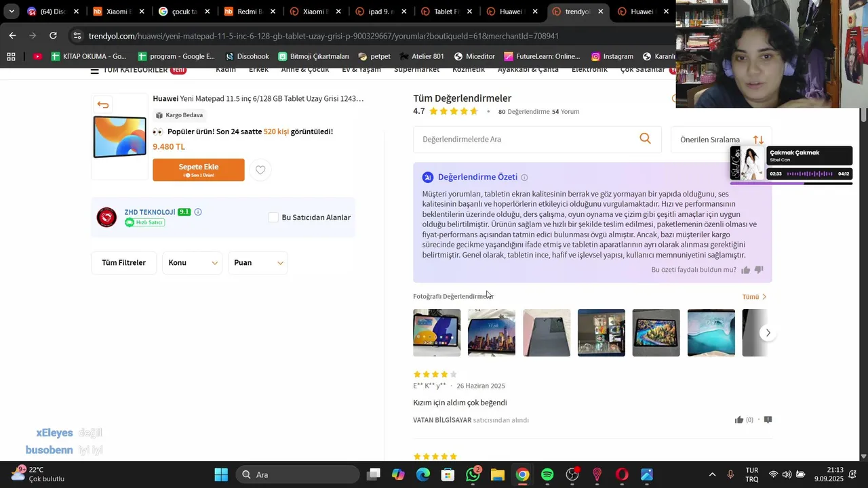Mark the AI summary as helpful
Image resolution: width=868 pixels, height=488 pixels.
point(746,270)
